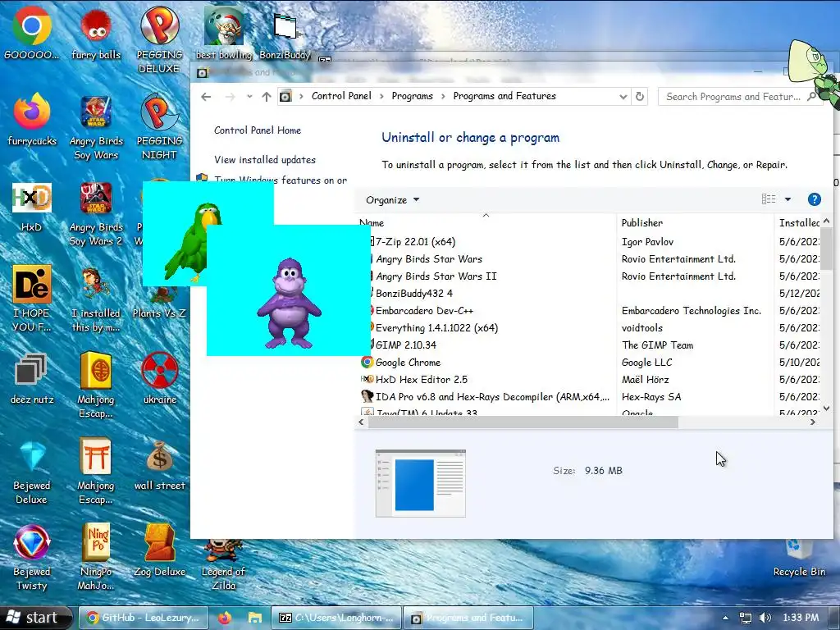The width and height of the screenshot is (840, 630).
Task: Open the Bejewed Twisty desktop icon
Action: 32,557
